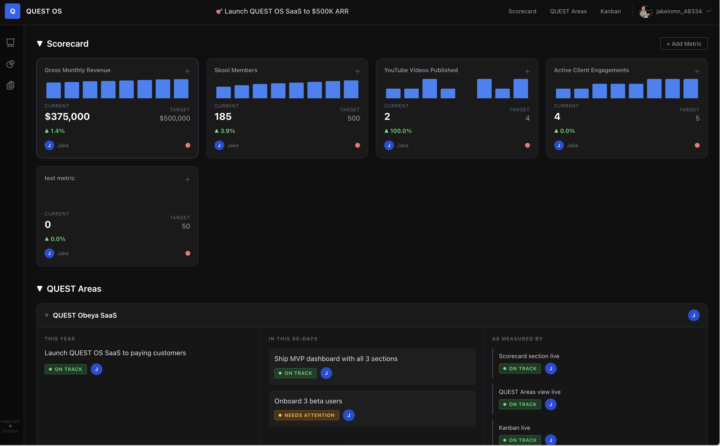Click the 100.0% change on YouTube Videos card
720x446 pixels.
click(398, 131)
